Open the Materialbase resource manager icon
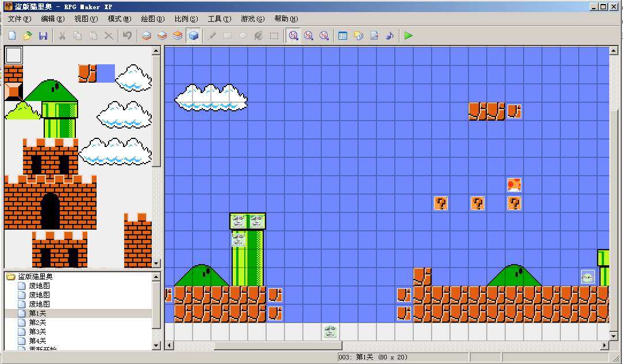Screen dimensions: 623x364 359,36
